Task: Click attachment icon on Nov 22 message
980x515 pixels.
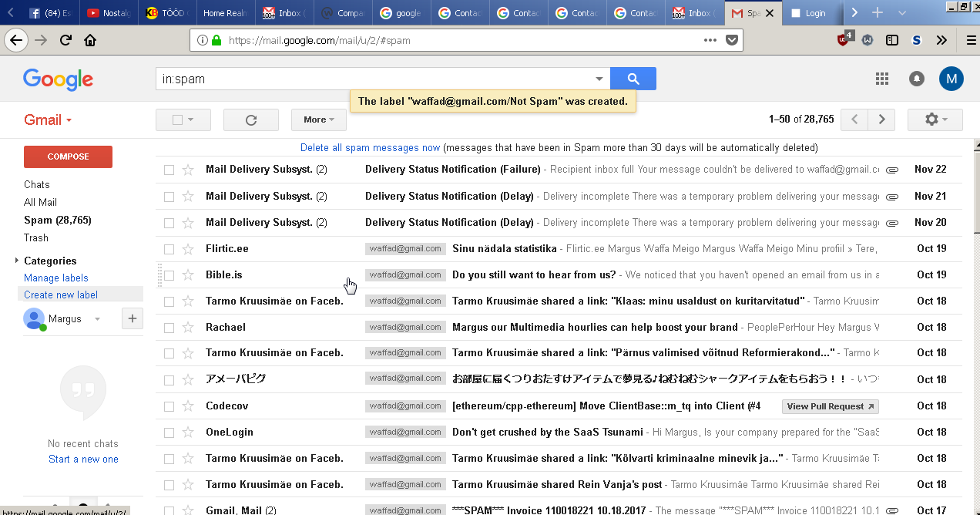Action: (892, 170)
